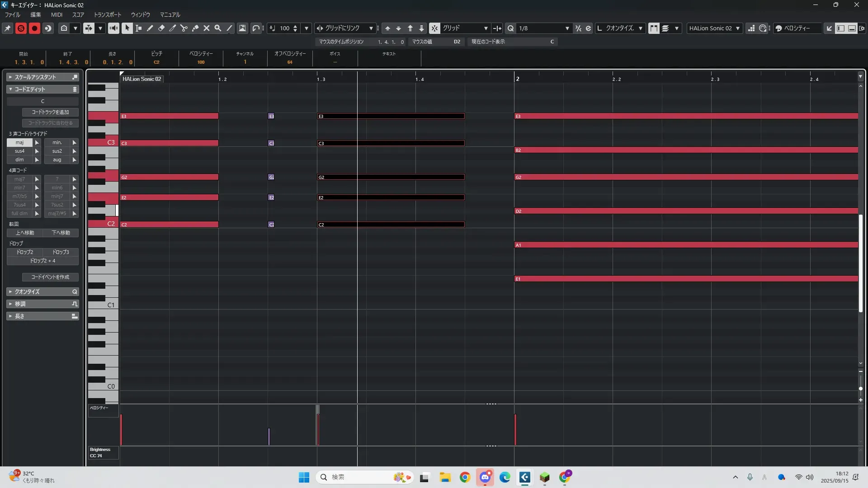868x488 pixels.
Task: Click the ドロップ2 button
Action: pos(25,252)
